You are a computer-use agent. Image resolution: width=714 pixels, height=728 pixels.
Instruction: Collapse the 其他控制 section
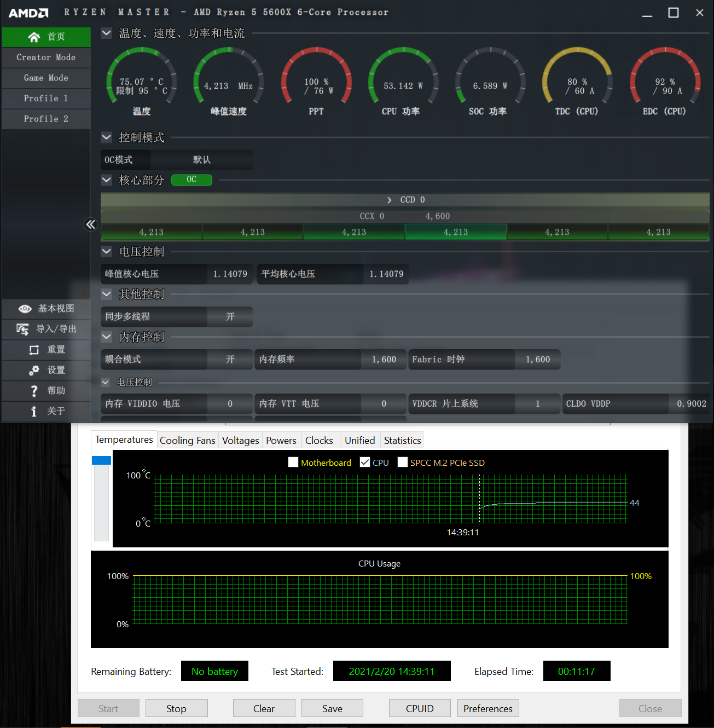107,294
